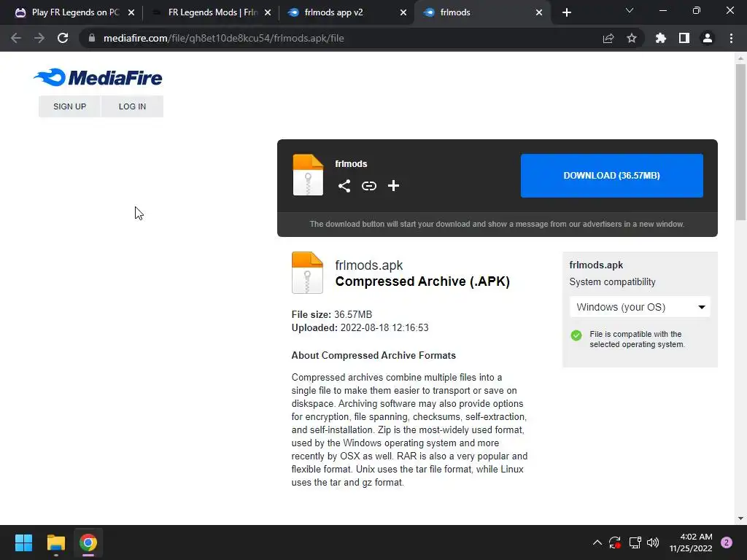747x560 pixels.
Task: Open taskbar clock and date
Action: pos(691,542)
